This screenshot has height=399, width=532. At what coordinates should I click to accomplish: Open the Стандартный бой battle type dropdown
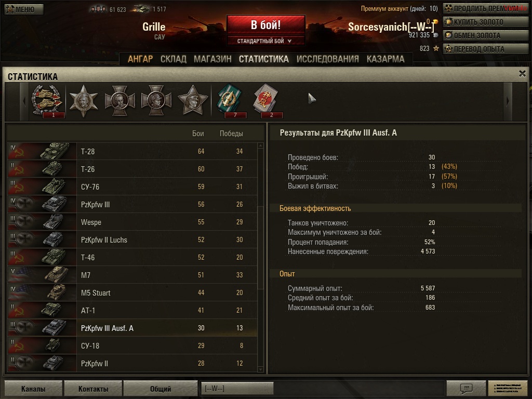click(x=266, y=41)
